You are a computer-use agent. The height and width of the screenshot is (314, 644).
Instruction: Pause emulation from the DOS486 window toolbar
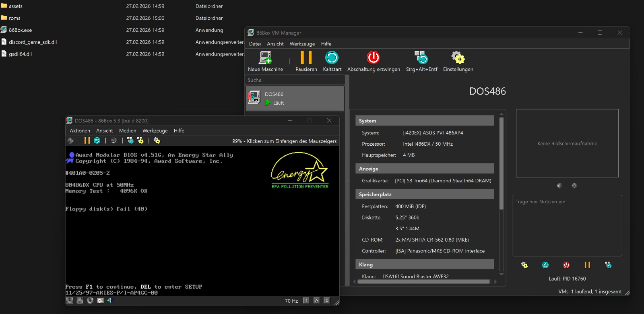87,140
